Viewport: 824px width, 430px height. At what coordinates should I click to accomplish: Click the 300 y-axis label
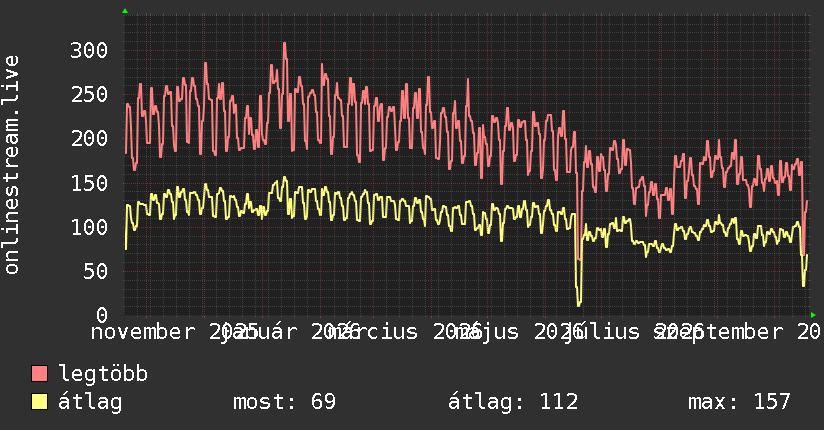pos(89,51)
